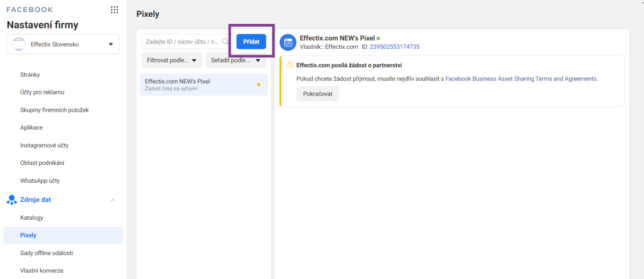This screenshot has width=644, height=279.
Task: Click the Přidat button
Action: [251, 42]
